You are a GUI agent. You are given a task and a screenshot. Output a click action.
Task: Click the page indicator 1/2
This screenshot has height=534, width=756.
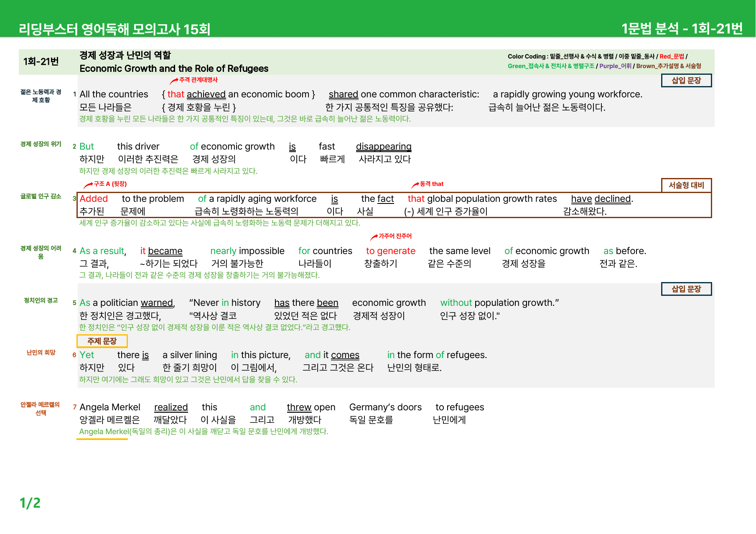[30, 503]
